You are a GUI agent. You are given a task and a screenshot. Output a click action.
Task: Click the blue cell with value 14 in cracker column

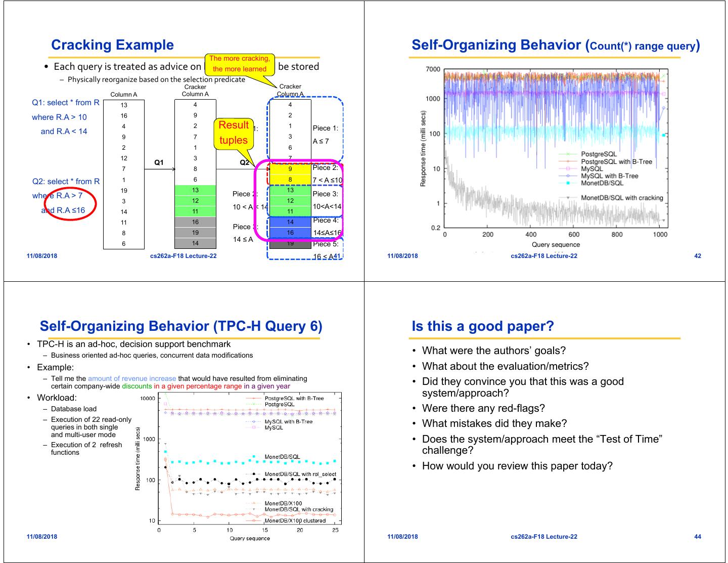click(290, 222)
